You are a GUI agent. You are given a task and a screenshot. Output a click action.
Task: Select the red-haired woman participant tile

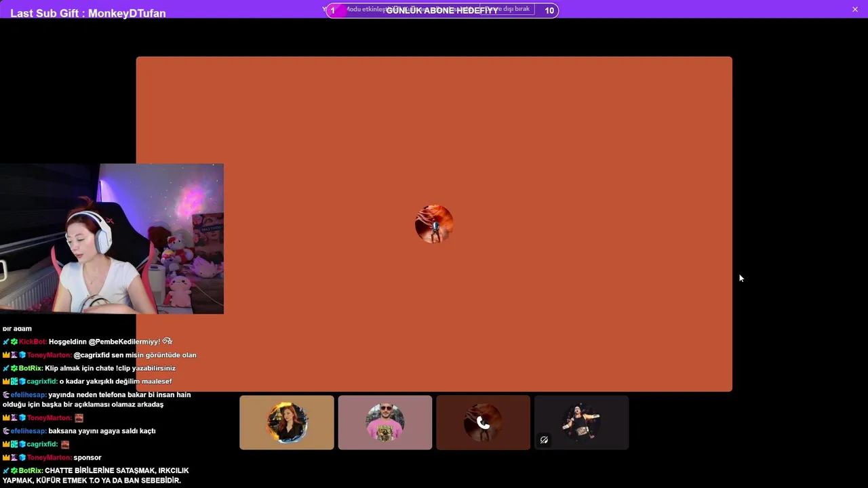point(287,422)
